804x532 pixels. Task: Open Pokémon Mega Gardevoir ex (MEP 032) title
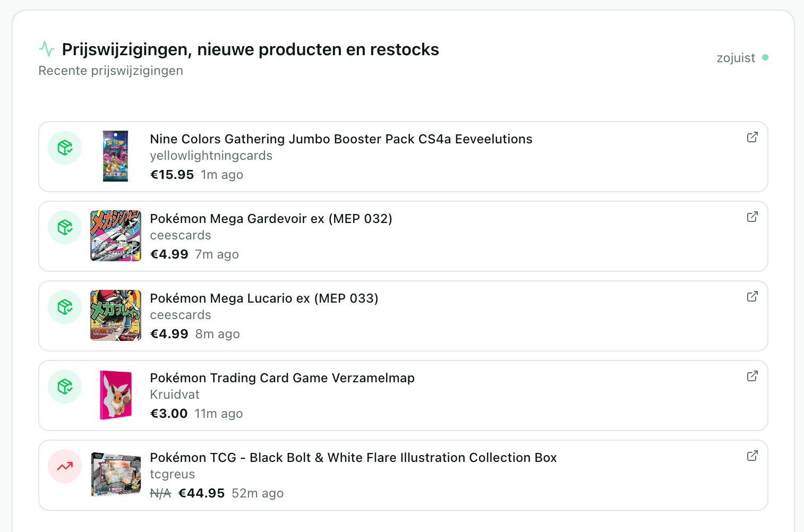(271, 219)
